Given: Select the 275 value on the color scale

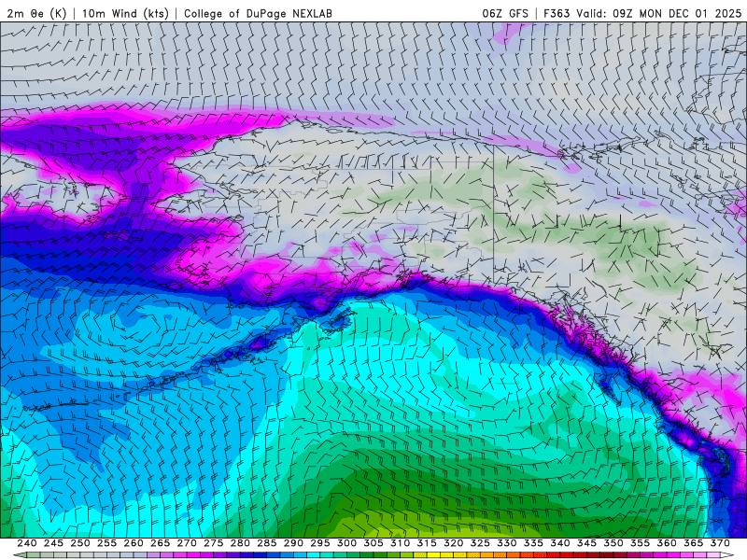Looking at the screenshot, I should pos(214,543).
